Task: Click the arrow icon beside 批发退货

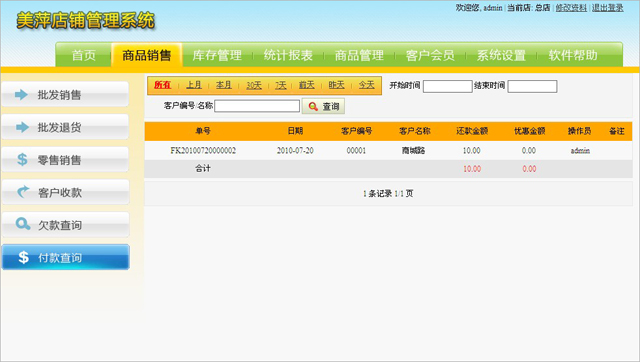Action: pos(22,127)
